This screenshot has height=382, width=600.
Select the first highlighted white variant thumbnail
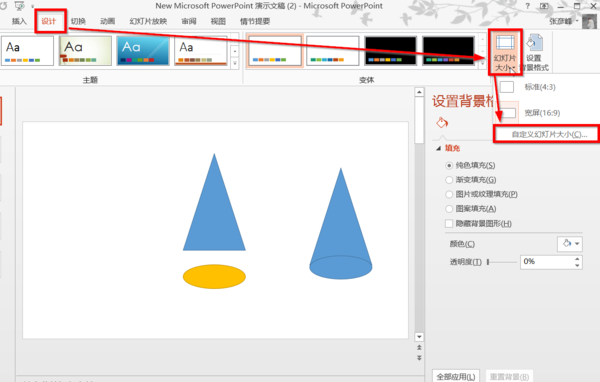(x=275, y=51)
